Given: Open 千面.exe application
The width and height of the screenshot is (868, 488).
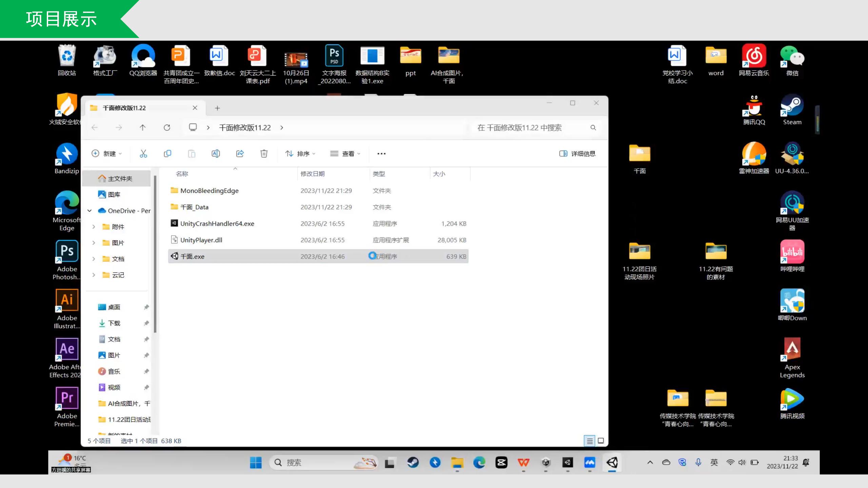Looking at the screenshot, I should pyautogui.click(x=193, y=256).
